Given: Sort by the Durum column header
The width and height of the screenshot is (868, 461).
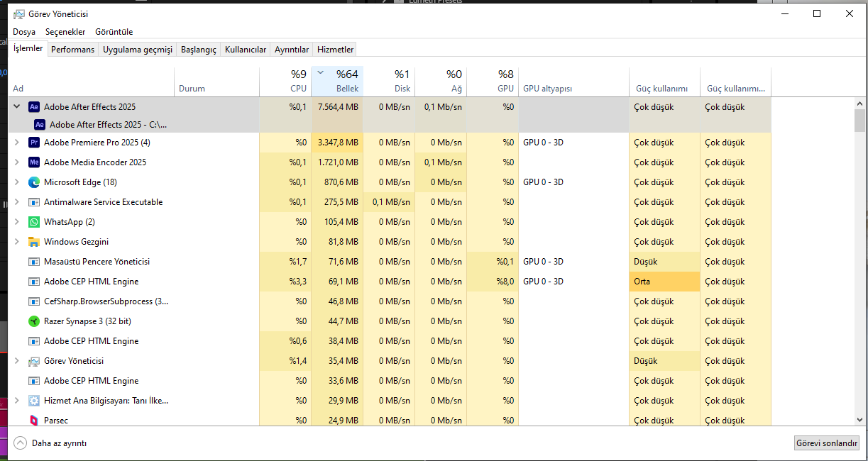Looking at the screenshot, I should coord(217,82).
